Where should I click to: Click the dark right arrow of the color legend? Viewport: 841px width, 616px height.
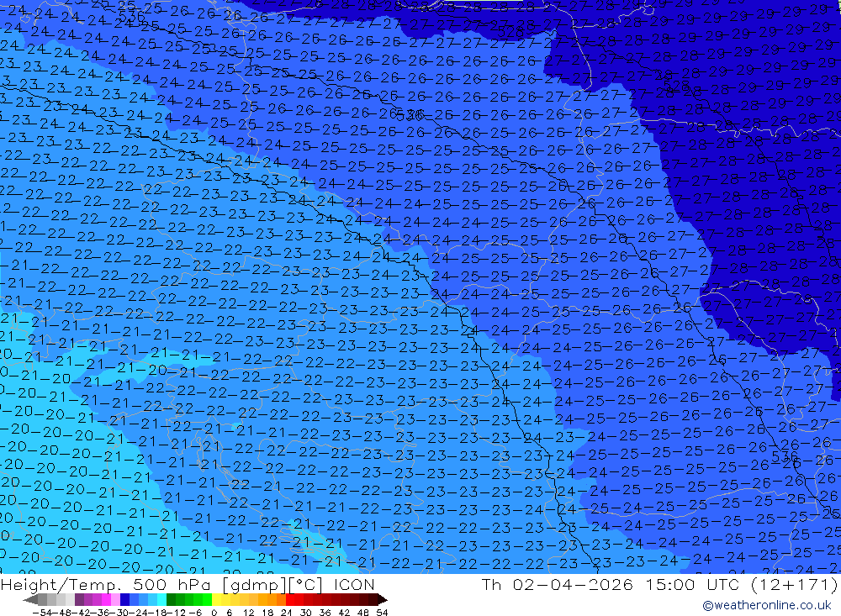click(x=383, y=599)
